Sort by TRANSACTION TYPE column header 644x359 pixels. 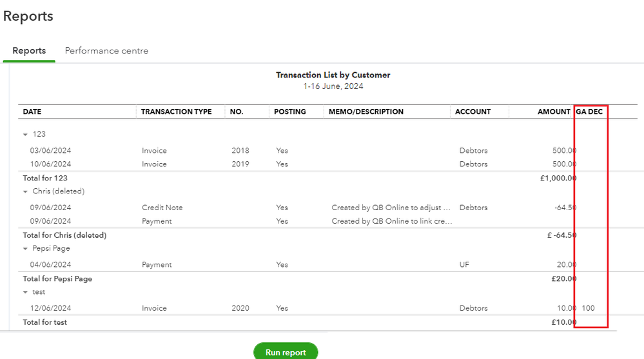[x=177, y=112]
